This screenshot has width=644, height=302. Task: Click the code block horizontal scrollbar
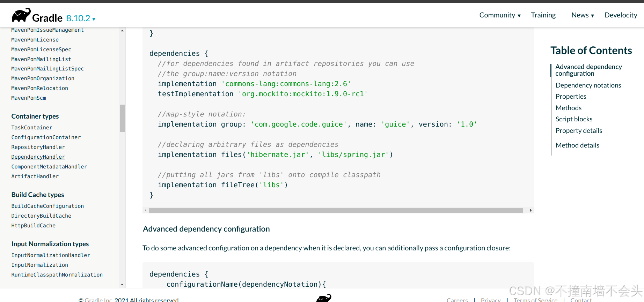click(x=336, y=210)
